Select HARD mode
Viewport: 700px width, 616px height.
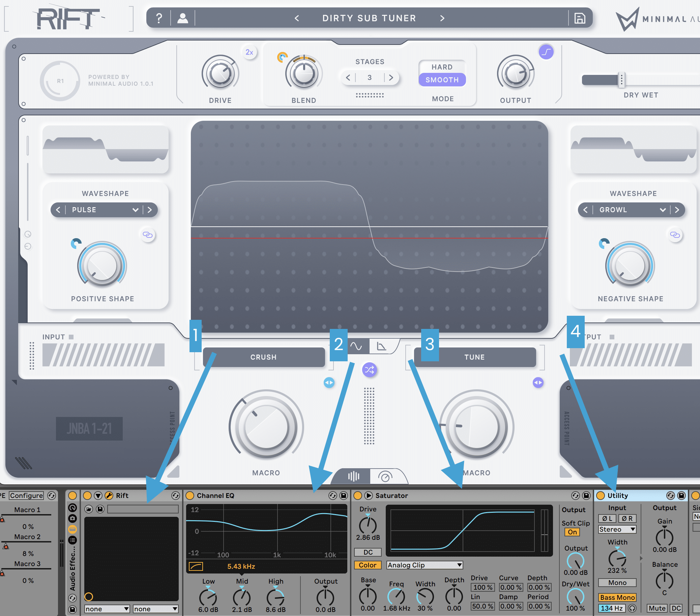(442, 67)
